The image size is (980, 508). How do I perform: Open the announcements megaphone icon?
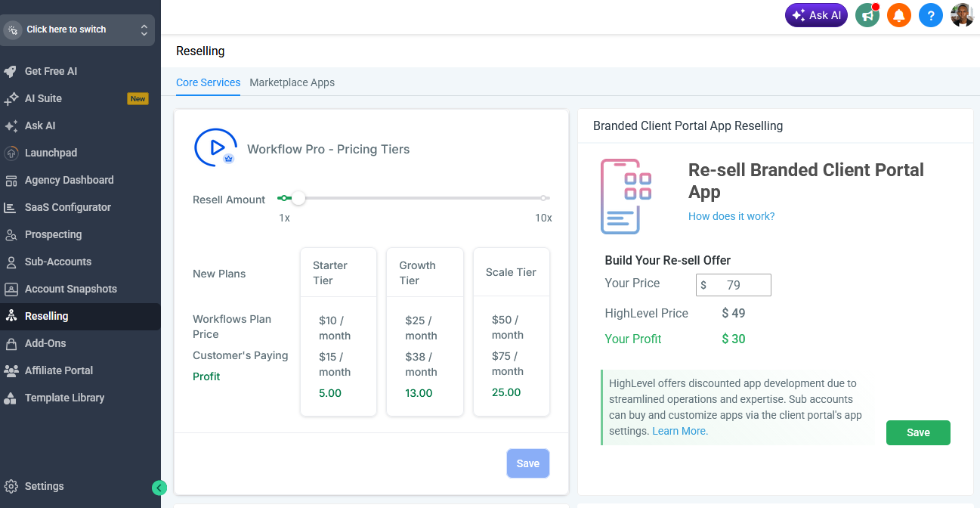point(867,15)
